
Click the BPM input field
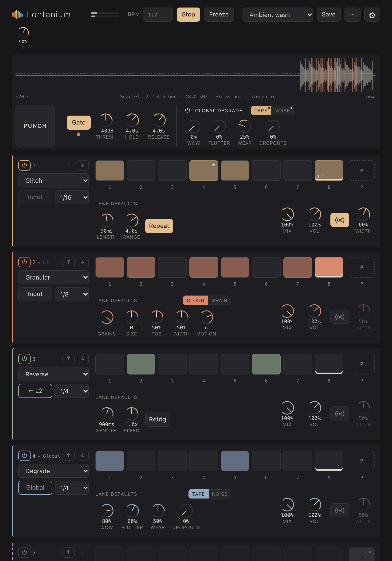point(158,15)
